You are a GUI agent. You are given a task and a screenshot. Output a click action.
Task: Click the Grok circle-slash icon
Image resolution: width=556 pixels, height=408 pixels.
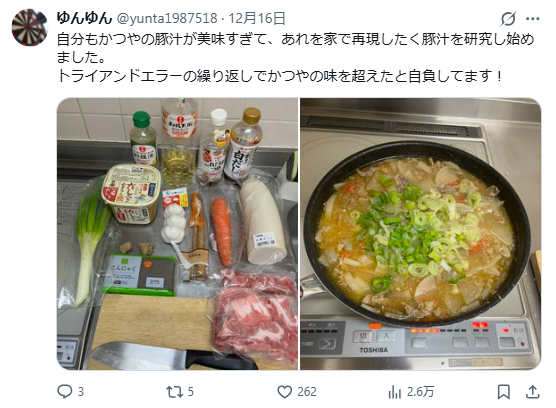508,18
